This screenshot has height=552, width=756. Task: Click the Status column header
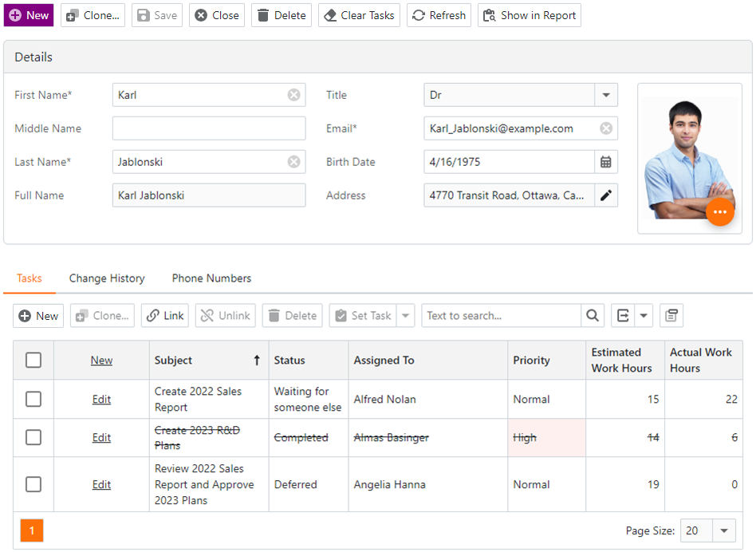[309, 360]
